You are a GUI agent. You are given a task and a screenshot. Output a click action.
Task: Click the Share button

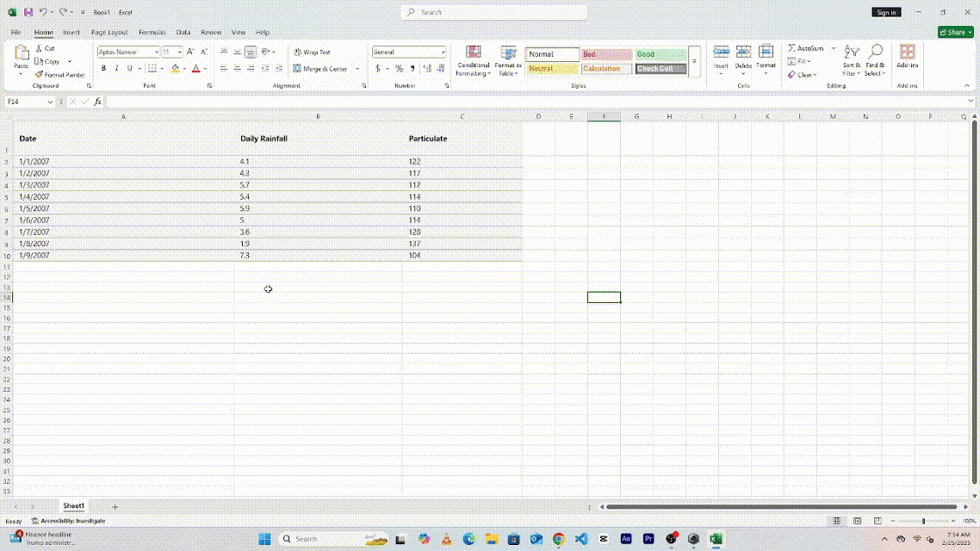click(x=956, y=32)
